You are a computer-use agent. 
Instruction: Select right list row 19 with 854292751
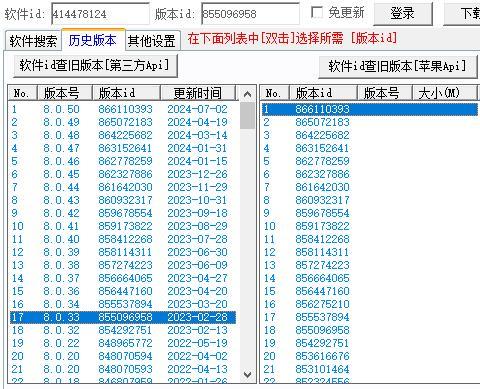(370, 343)
